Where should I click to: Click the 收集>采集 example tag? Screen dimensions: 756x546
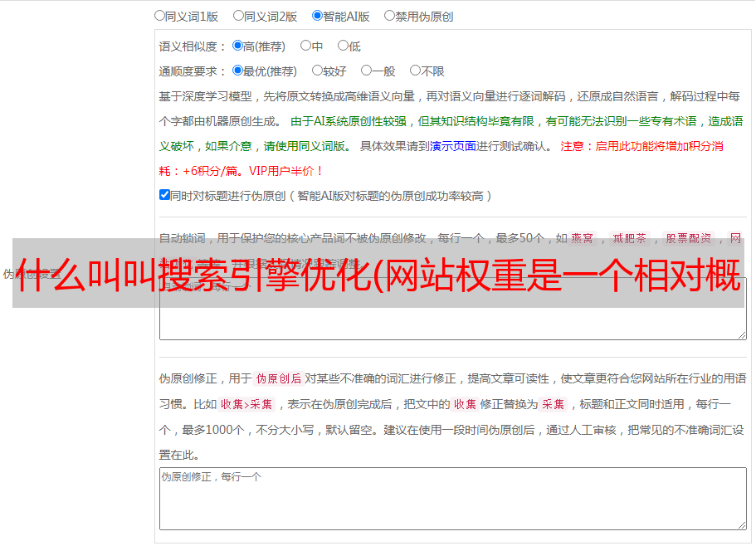coord(246,404)
